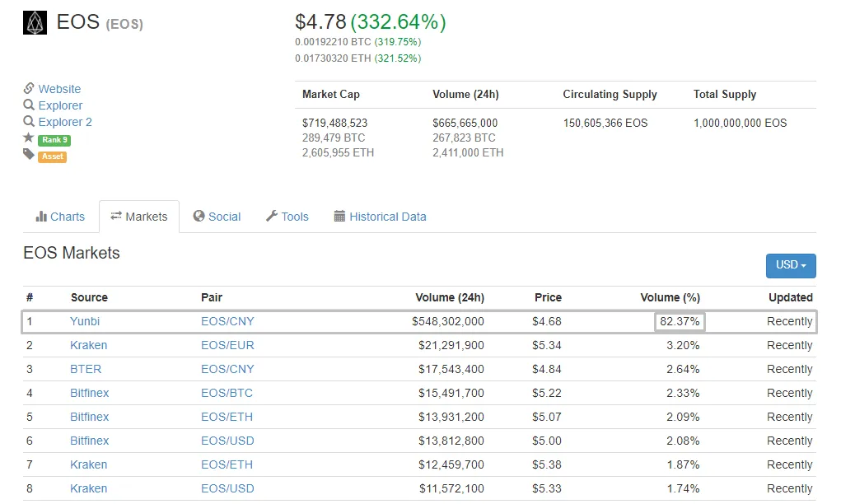Viewport: 841px width, 504px height.
Task: Click the magnifier icon beside Explorer
Action: click(29, 105)
